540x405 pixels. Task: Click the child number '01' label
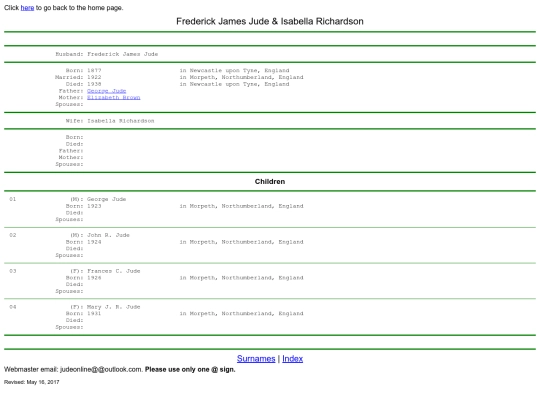pyautogui.click(x=13, y=199)
